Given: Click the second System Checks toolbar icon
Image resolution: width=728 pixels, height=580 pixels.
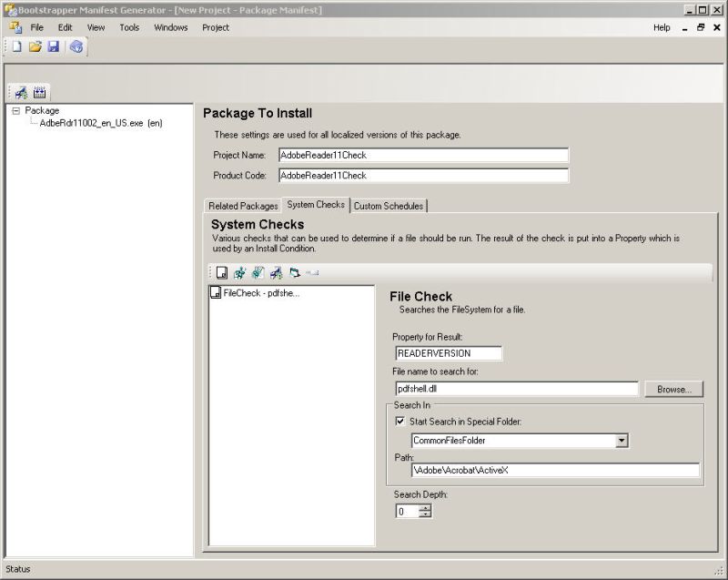Looking at the screenshot, I should [239, 272].
